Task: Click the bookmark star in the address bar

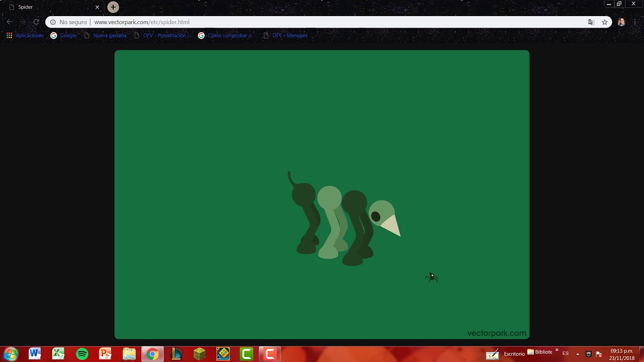Action: tap(605, 22)
